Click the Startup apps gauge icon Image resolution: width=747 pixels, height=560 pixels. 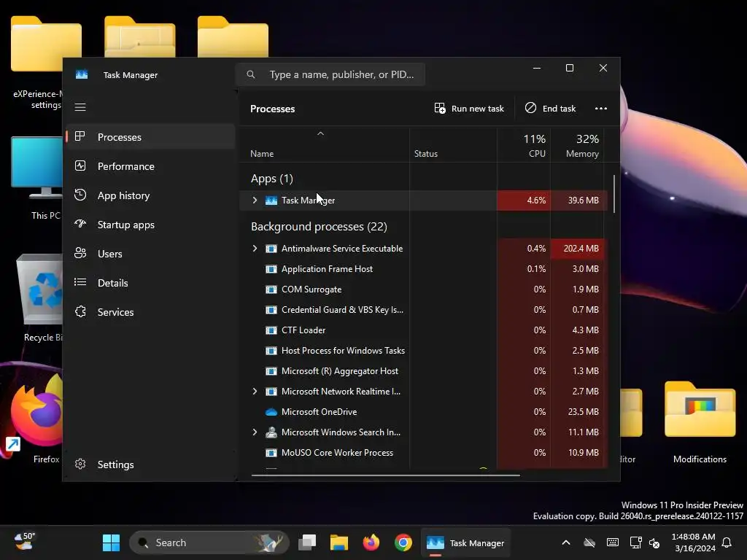(x=80, y=224)
